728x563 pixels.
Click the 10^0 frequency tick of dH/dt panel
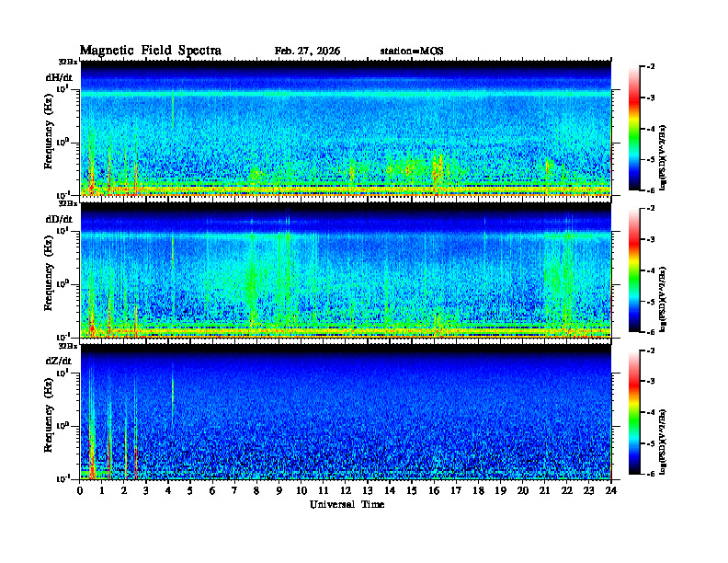63,142
